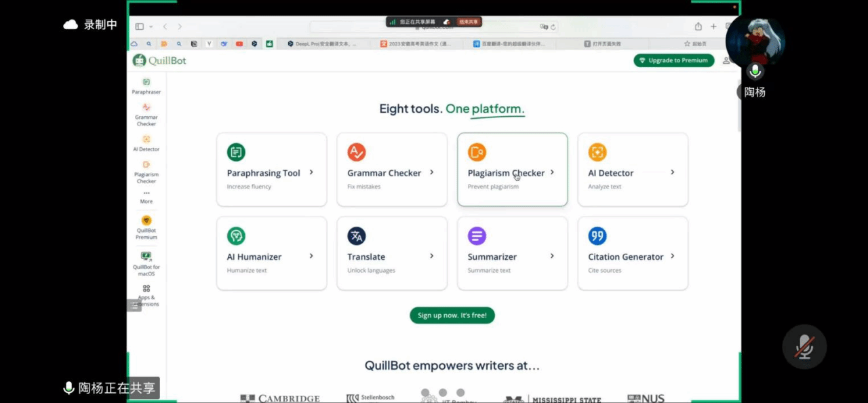Open AI Detector from the sidebar

(146, 142)
